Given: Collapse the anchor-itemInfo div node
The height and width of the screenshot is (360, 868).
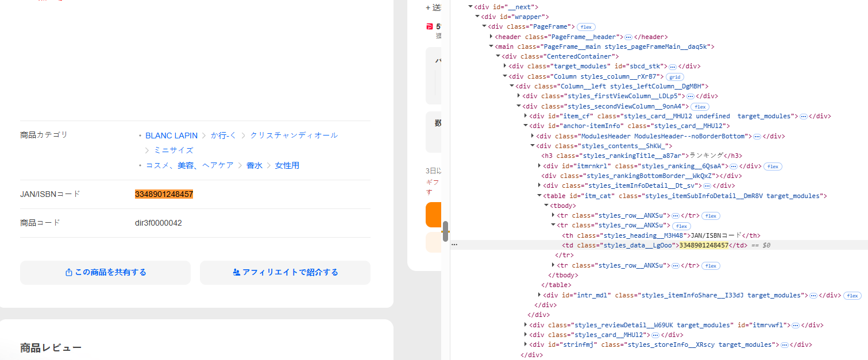Looking at the screenshot, I should coord(526,126).
